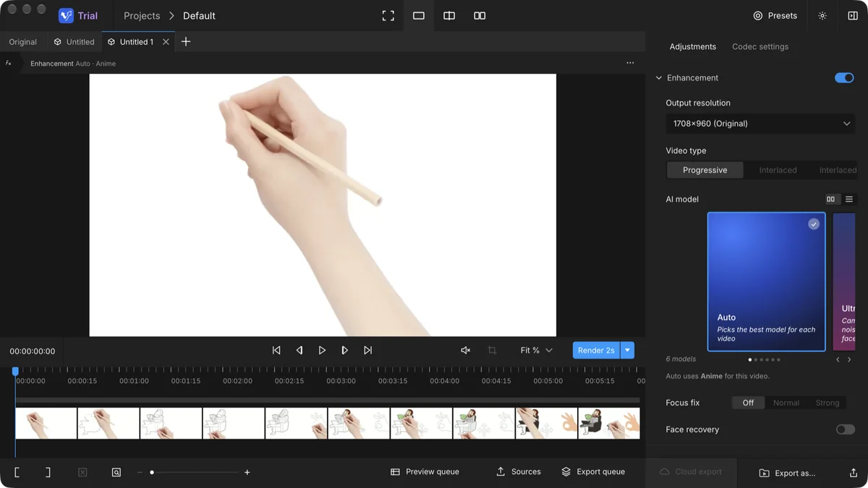868x488 pixels.
Task: Set trim out-point bracket icon
Action: click(x=48, y=472)
